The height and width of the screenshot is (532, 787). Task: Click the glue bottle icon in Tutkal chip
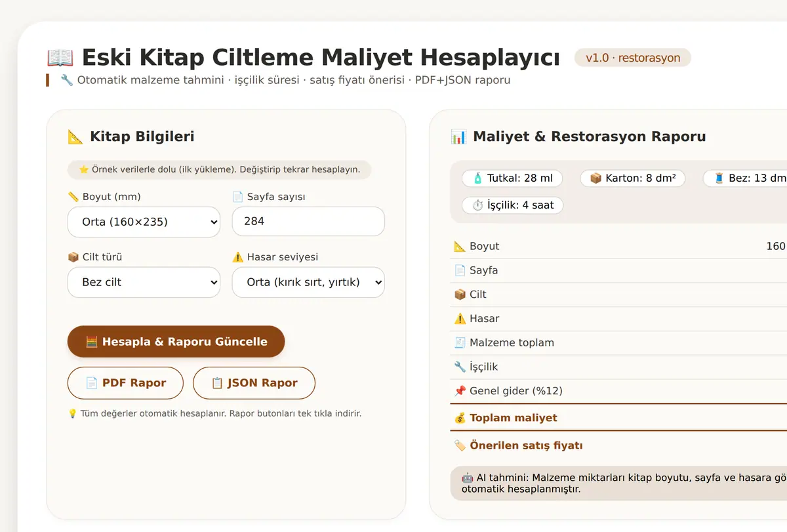point(477,178)
